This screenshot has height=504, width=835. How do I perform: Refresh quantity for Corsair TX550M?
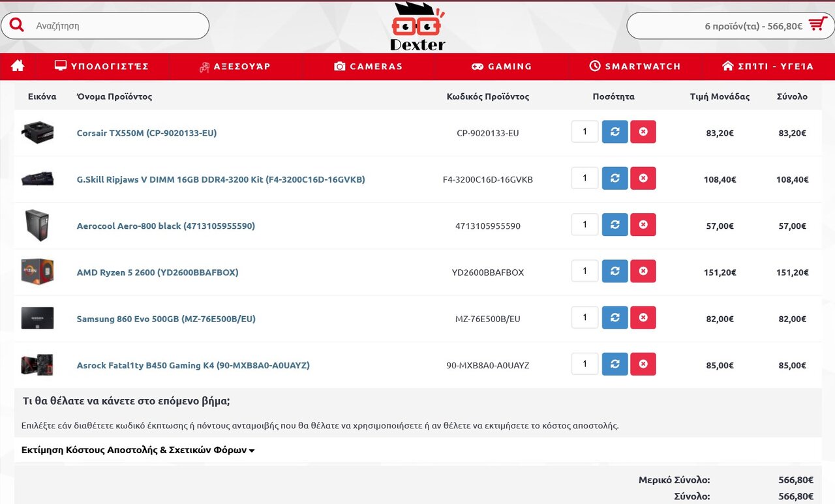[615, 132]
